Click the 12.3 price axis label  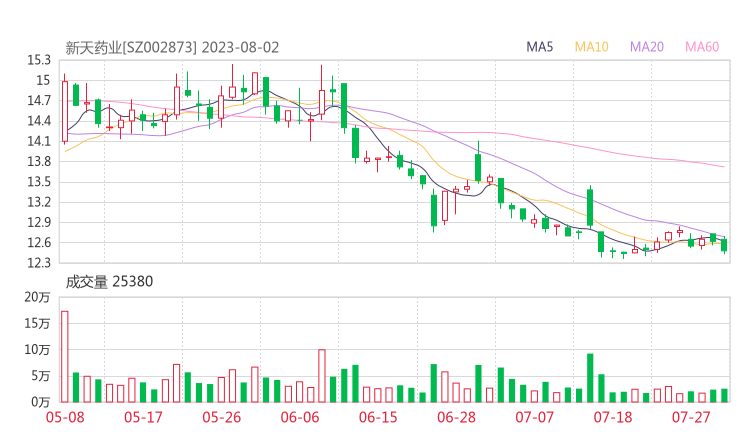39,262
